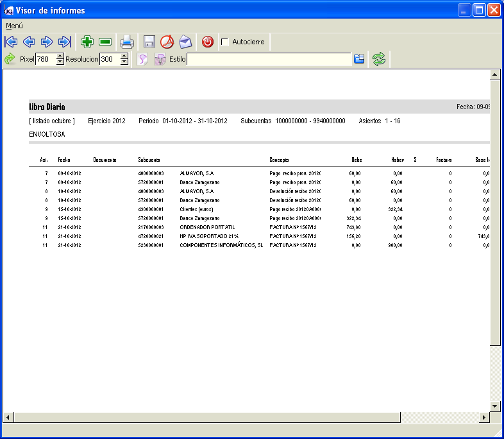Go to first page of the report
The height and width of the screenshot is (439, 504).
pyautogui.click(x=11, y=42)
